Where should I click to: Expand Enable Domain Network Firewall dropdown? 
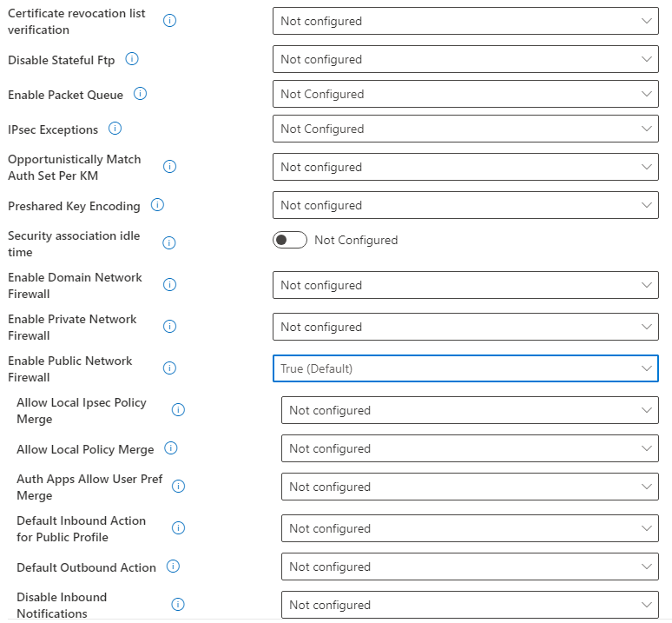tap(465, 285)
